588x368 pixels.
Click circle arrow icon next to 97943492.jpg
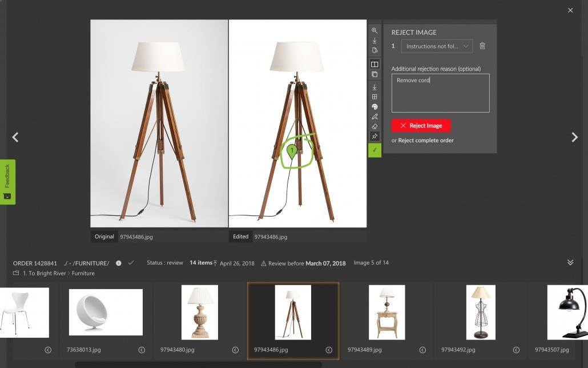517,350
